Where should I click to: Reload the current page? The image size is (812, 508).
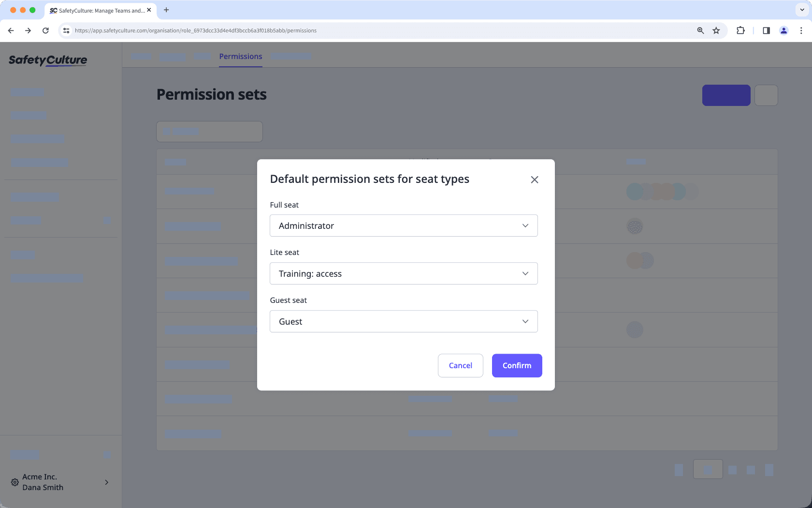click(x=45, y=30)
